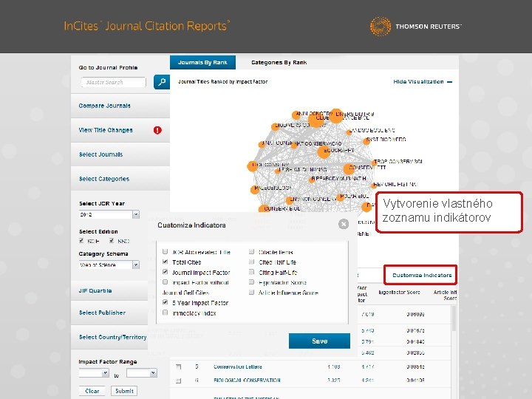Switch to the Journals By Rank tab

(202, 62)
